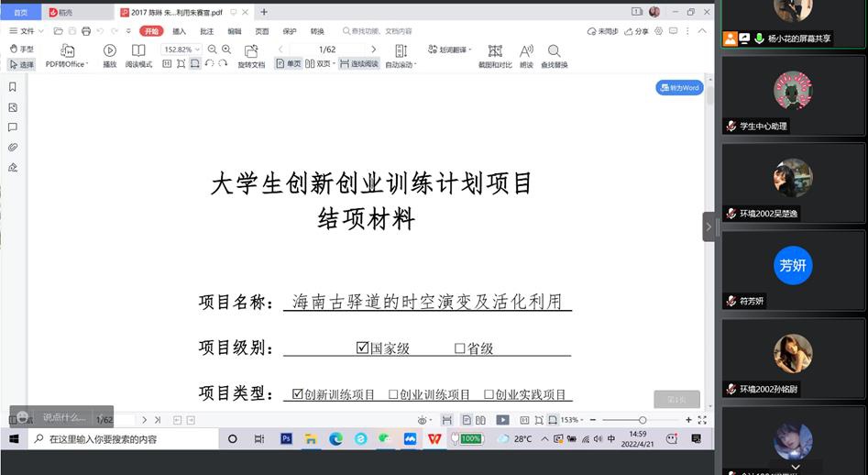Go to previous page with the toolbar arrow

[x=280, y=50]
